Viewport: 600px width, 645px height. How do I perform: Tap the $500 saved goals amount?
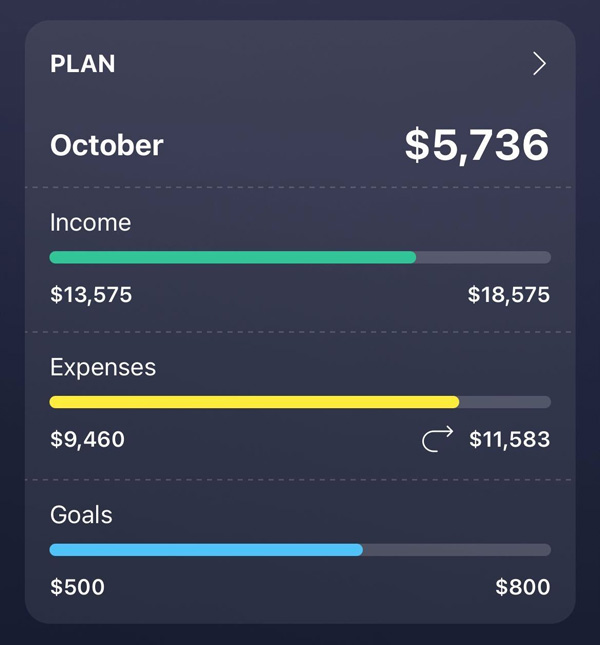pos(77,587)
